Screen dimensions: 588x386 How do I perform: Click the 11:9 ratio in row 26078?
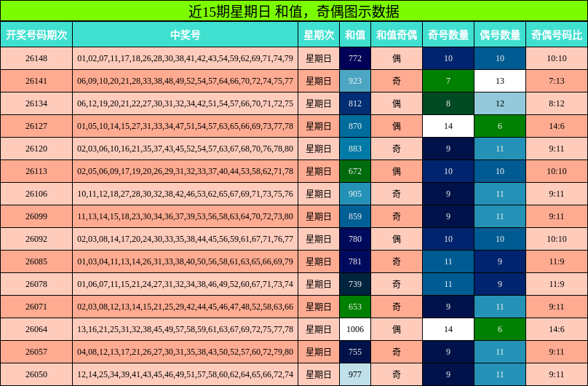click(x=557, y=284)
